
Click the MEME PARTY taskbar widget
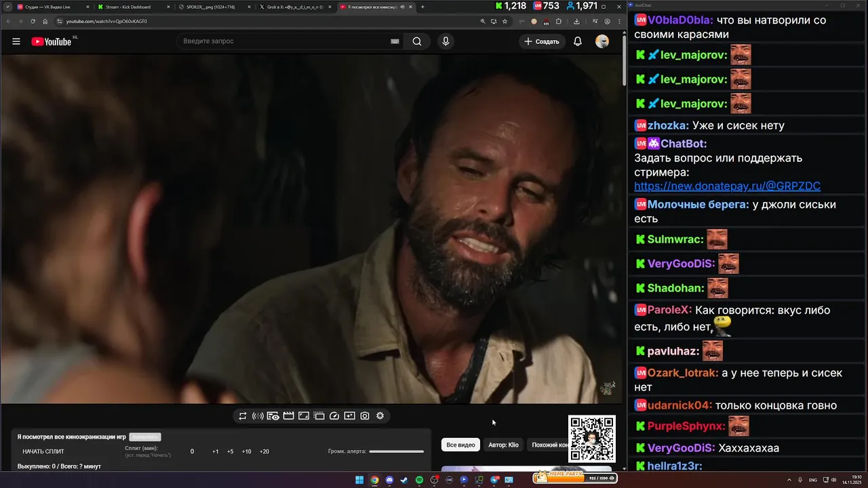point(576,477)
